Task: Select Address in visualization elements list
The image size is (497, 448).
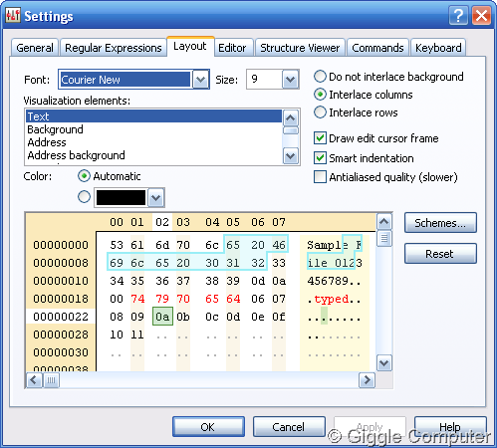Action: 153,142
